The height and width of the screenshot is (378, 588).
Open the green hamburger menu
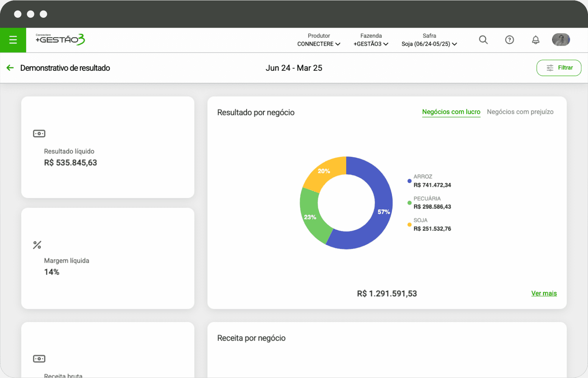click(13, 40)
